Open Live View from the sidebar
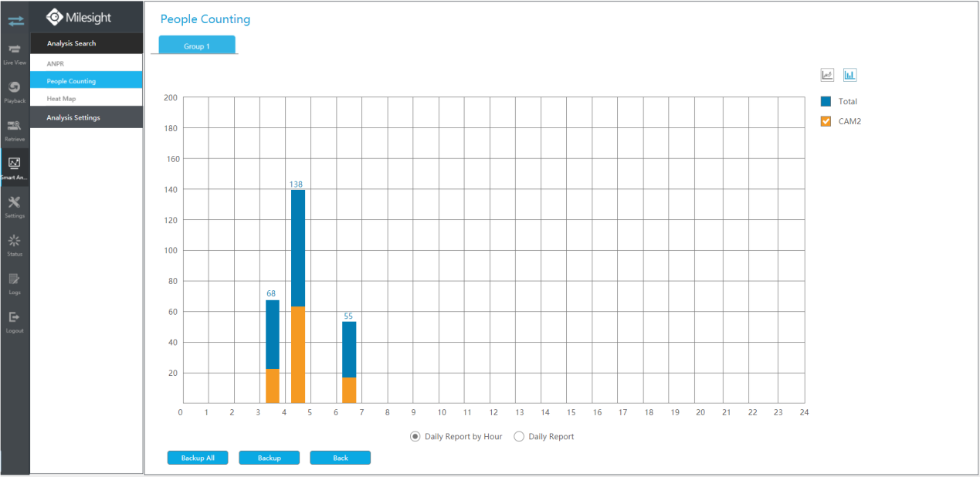The image size is (980, 477). [15, 53]
